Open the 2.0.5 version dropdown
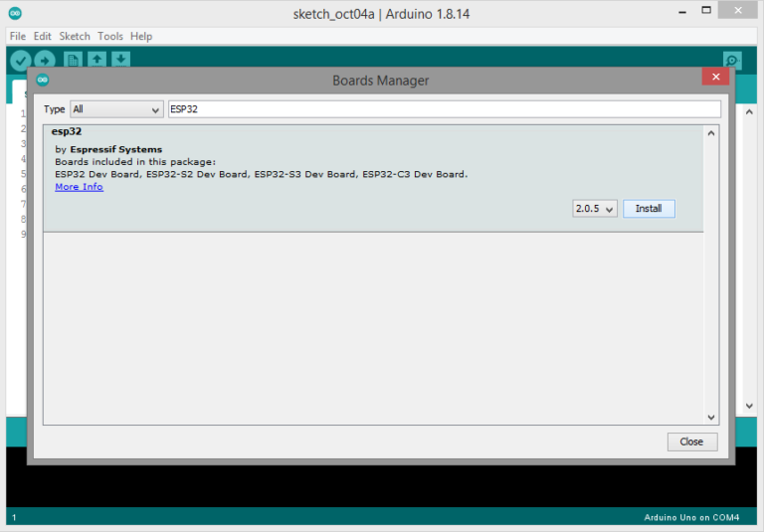This screenshot has height=532, width=764. click(x=595, y=209)
